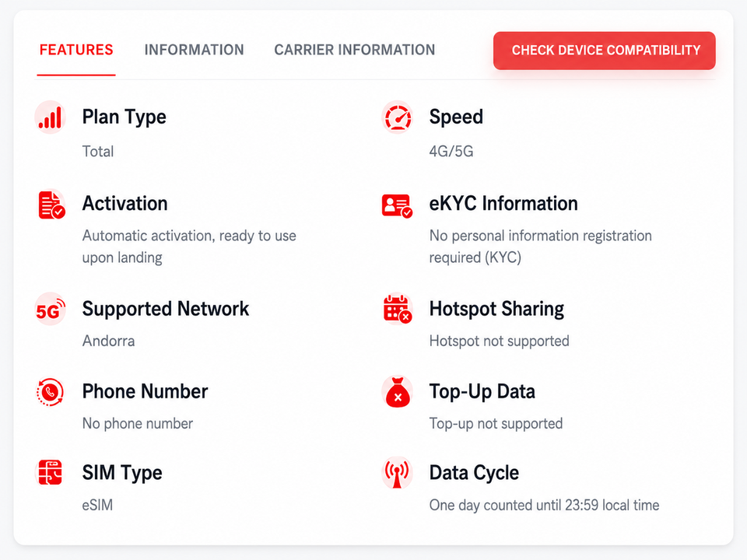Click the Hotspot not supported text
This screenshot has width=747, height=560.
pos(500,341)
